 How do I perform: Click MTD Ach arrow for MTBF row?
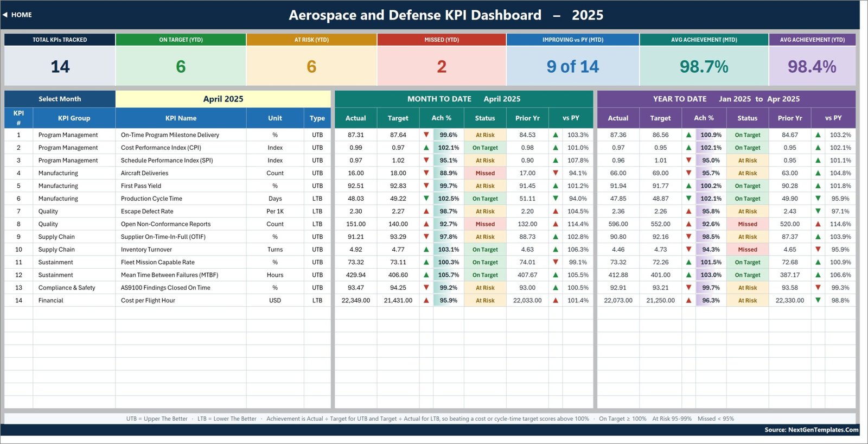[426, 275]
